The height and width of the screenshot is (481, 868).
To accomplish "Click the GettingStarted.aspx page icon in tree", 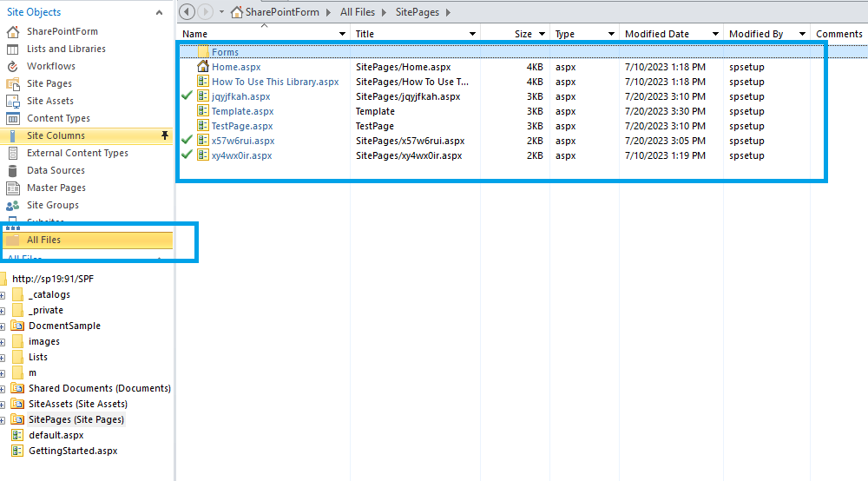I will 17,451.
